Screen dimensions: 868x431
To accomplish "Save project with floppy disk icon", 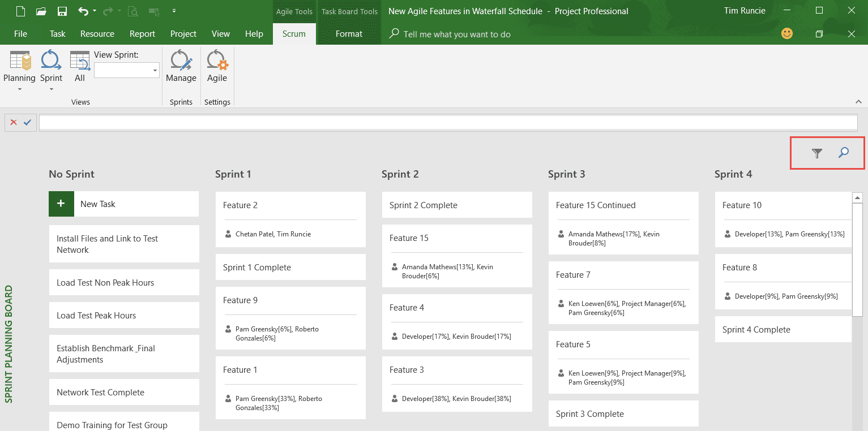I will pos(62,11).
